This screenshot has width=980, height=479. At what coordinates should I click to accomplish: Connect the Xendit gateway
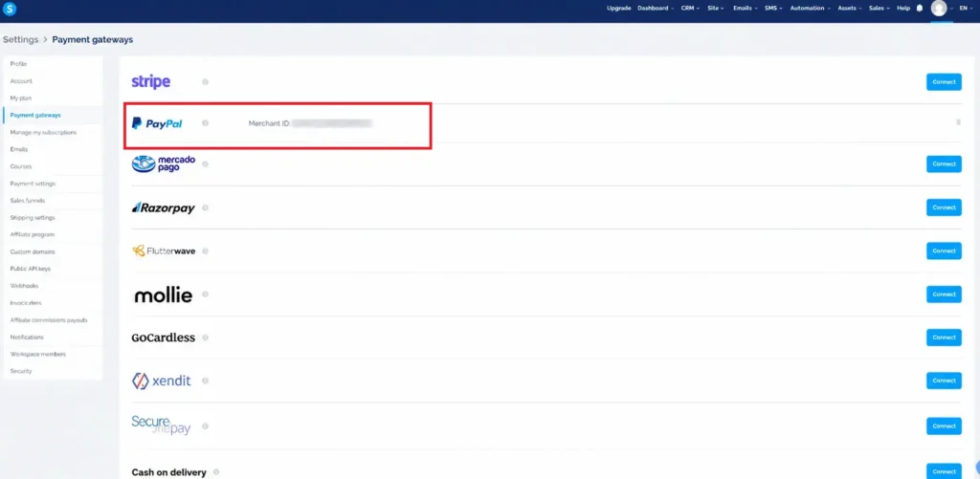click(x=944, y=381)
